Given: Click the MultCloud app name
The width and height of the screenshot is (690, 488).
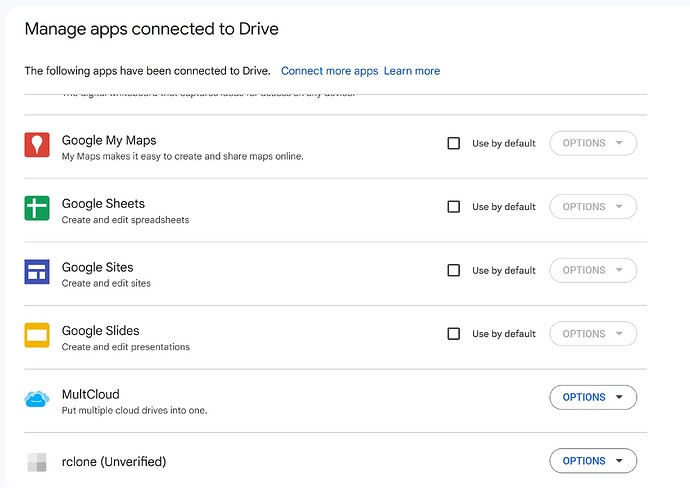Looking at the screenshot, I should [90, 394].
